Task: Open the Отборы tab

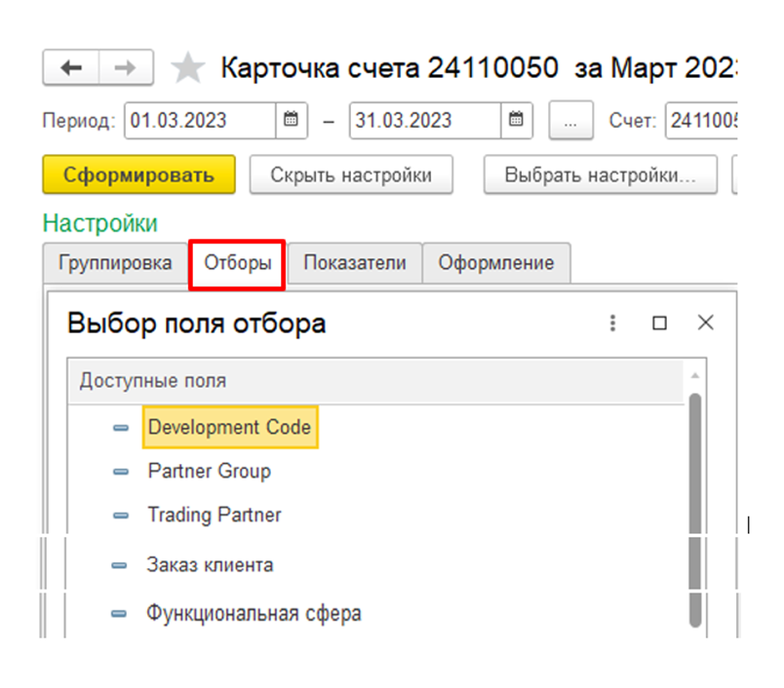Action: coord(237,263)
